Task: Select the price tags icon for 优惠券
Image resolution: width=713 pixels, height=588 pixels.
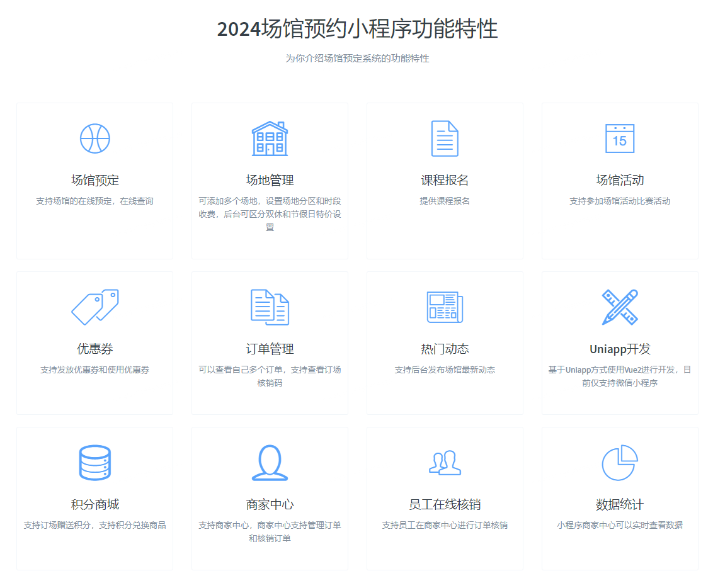Action: (x=94, y=307)
